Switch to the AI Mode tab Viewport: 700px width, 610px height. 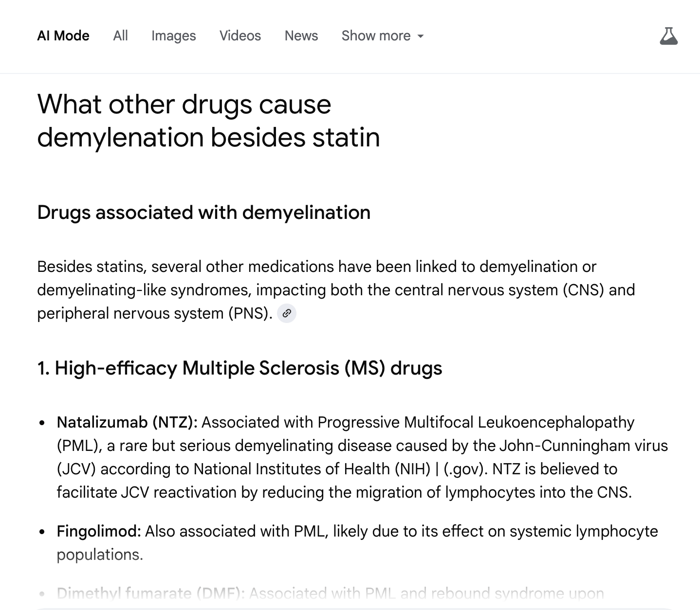[63, 36]
